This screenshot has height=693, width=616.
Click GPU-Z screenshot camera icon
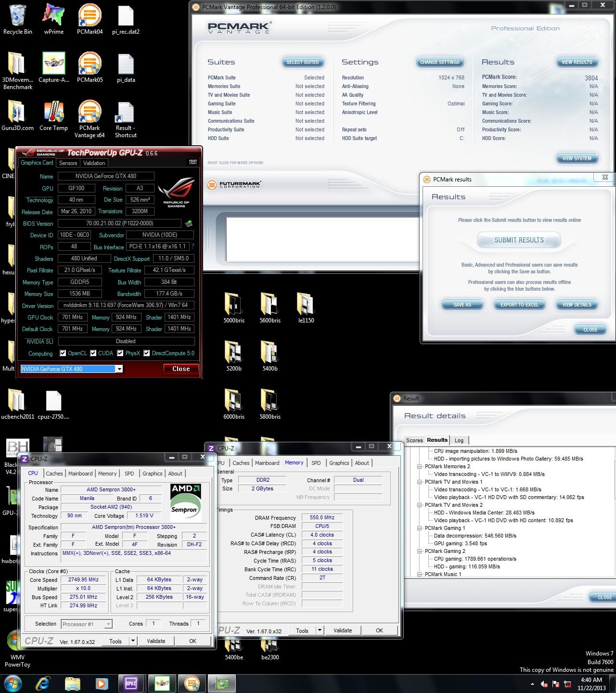193,162
